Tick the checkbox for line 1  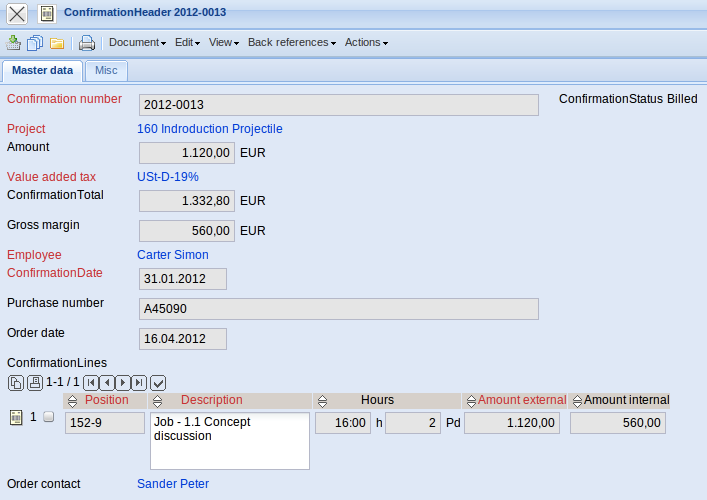pos(49,417)
